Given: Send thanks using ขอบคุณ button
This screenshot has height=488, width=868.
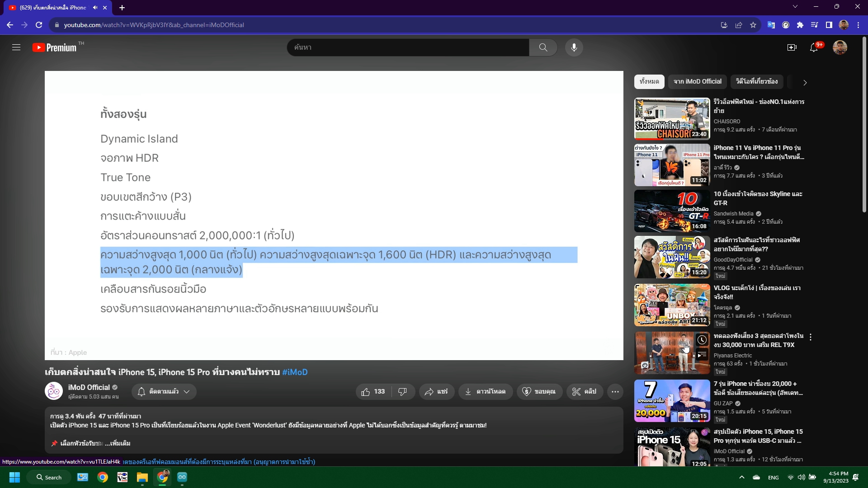Looking at the screenshot, I should click(539, 392).
